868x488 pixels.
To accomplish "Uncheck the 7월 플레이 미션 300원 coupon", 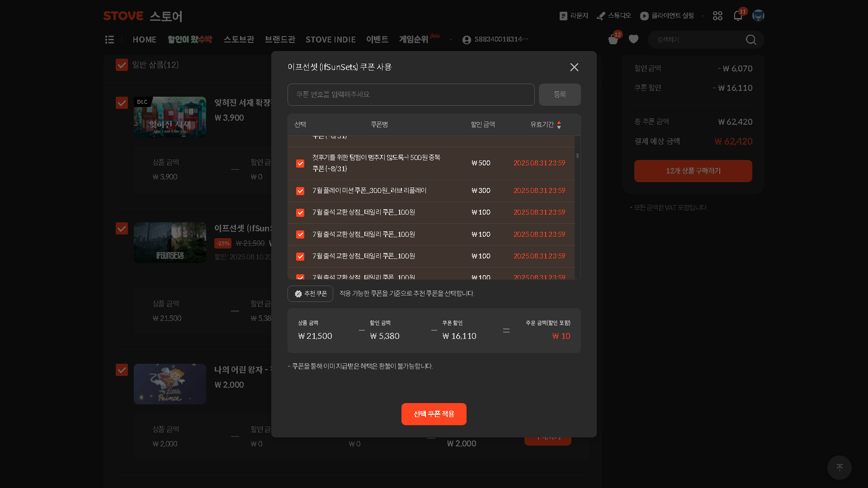I will (300, 191).
